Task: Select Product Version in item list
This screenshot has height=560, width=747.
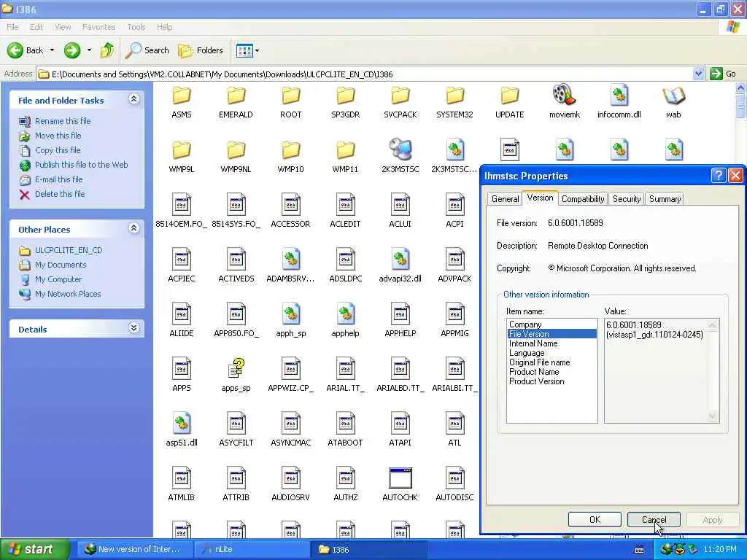Action: 536,381
